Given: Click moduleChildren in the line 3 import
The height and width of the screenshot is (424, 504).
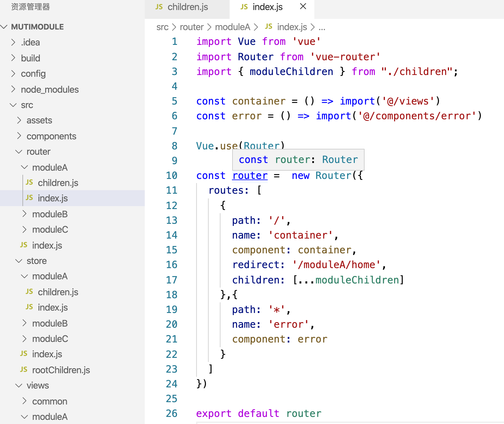Looking at the screenshot, I should (x=291, y=71).
